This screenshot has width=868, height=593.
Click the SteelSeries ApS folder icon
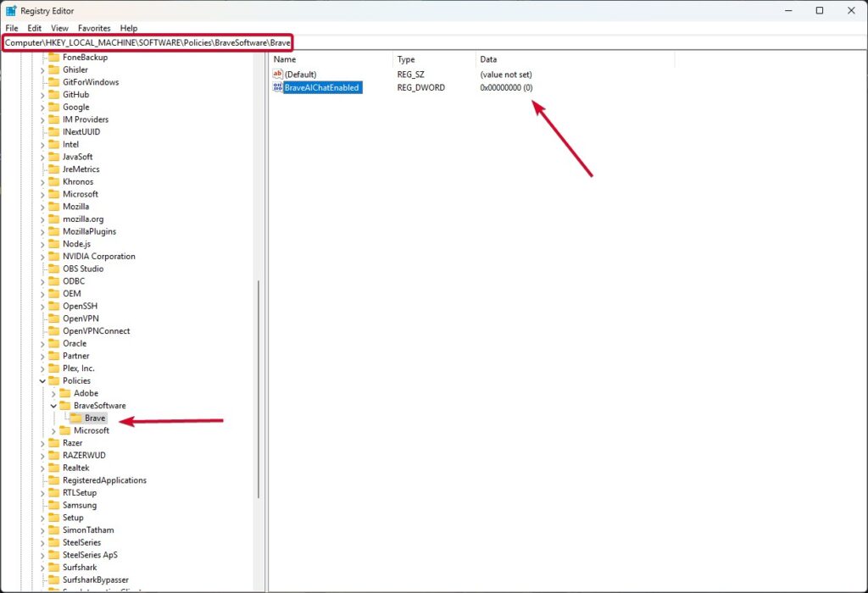pyautogui.click(x=53, y=555)
